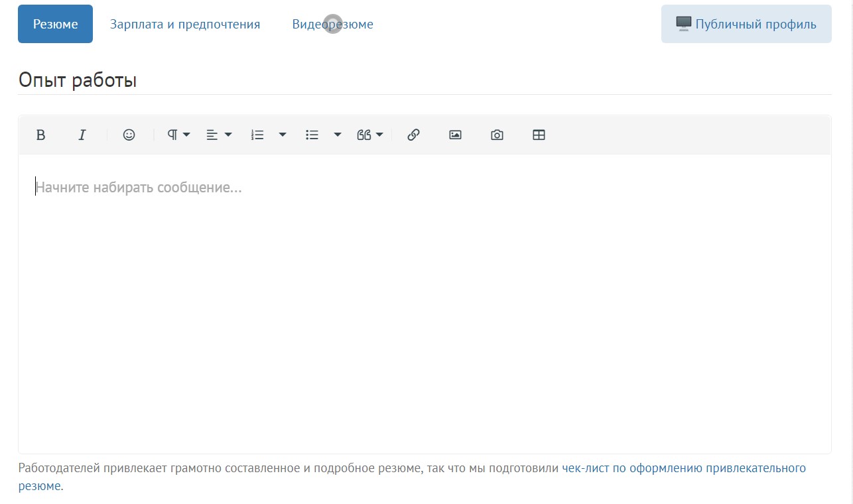Insert a bulleted list
The height and width of the screenshot is (504, 853).
tap(312, 135)
